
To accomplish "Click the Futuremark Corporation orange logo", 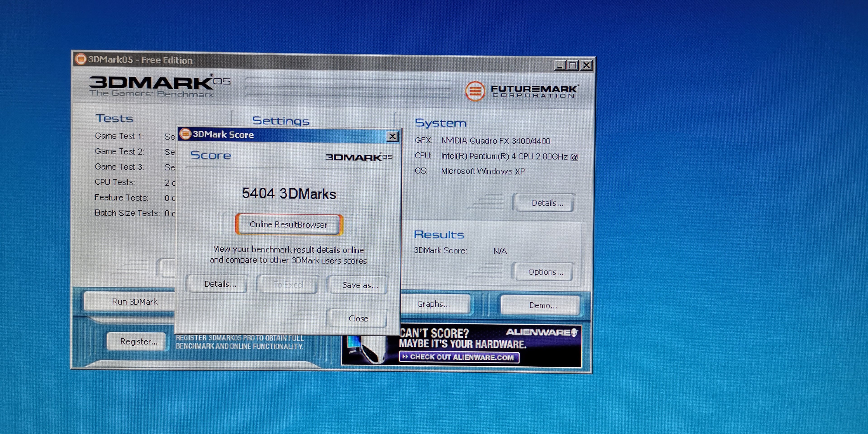I will point(475,91).
